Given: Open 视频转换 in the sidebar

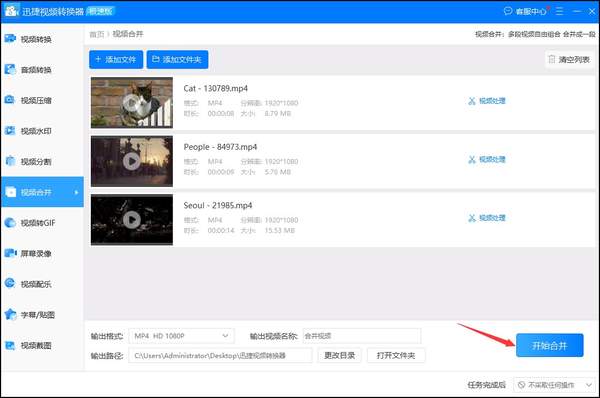Looking at the screenshot, I should 41,39.
